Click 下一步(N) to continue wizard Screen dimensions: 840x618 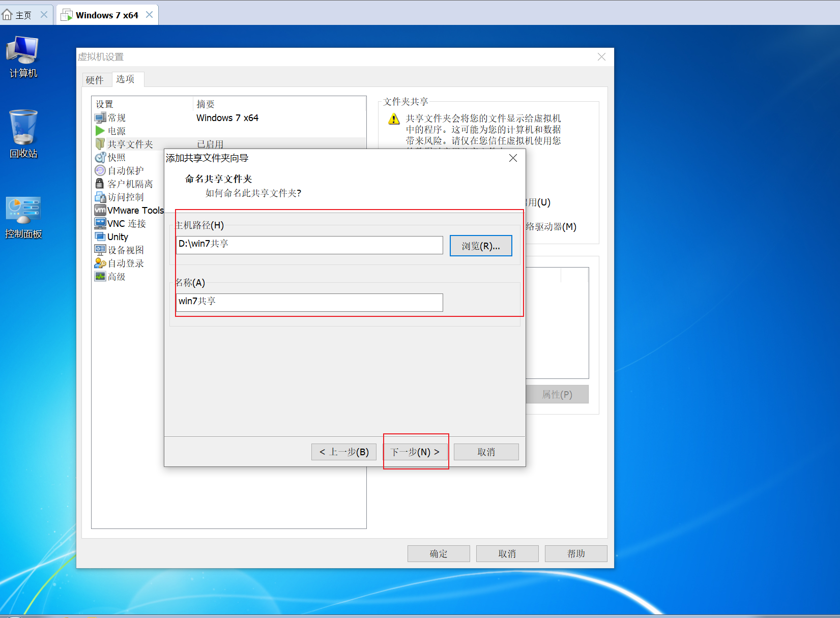coord(415,452)
